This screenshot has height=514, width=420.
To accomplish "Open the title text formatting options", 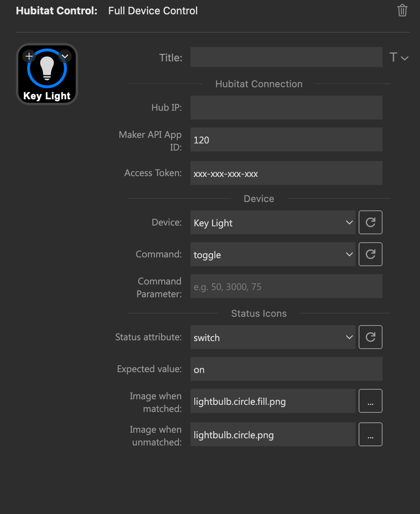I will tap(399, 57).
